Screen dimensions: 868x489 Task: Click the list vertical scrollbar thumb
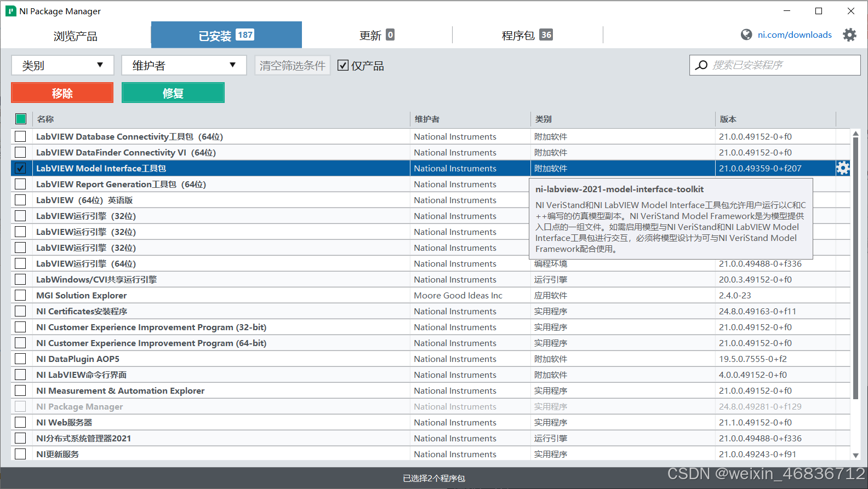pos(855,268)
